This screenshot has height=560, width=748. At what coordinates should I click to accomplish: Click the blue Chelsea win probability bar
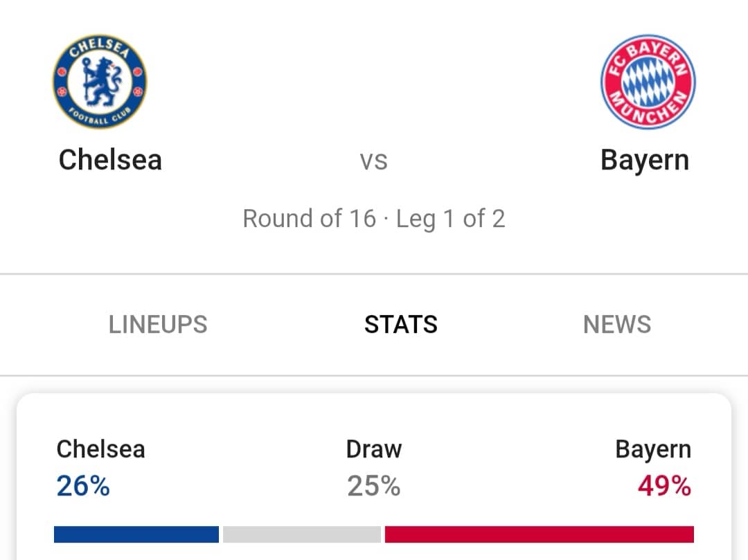(136, 534)
